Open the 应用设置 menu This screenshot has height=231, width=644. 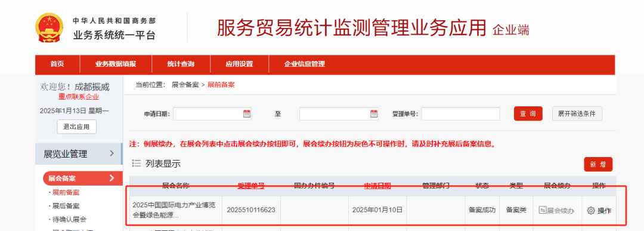click(239, 64)
